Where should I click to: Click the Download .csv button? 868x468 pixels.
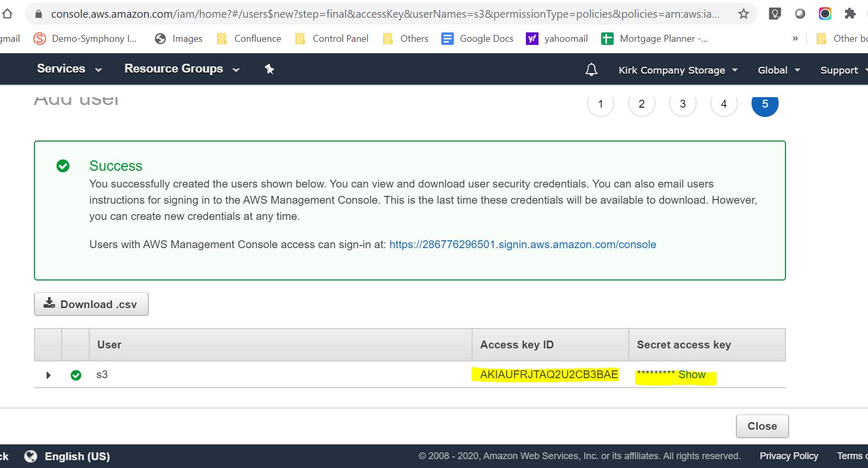(x=91, y=304)
